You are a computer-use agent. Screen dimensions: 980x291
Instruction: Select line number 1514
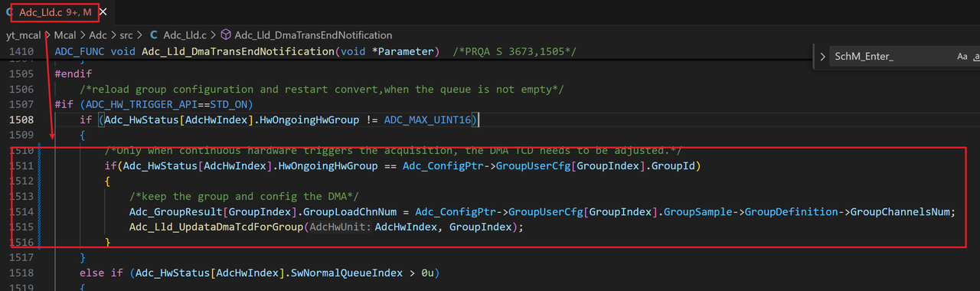(x=21, y=211)
